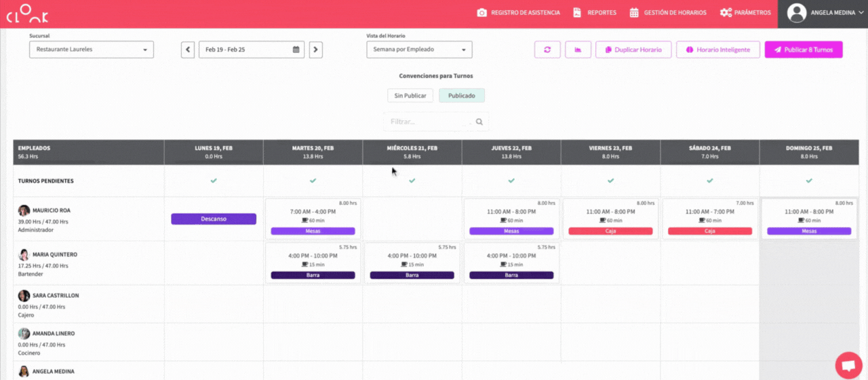Expand the Vista del Horario dropdown
Image resolution: width=868 pixels, height=380 pixels.
(x=419, y=50)
